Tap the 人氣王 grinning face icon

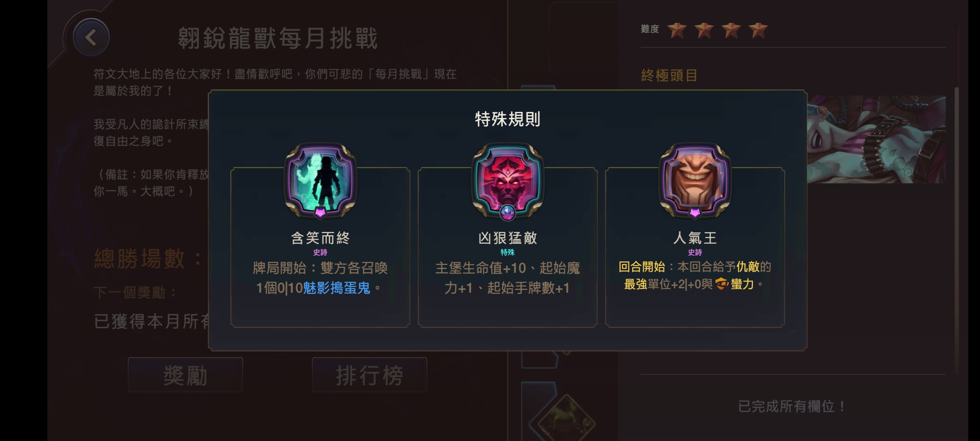click(x=695, y=180)
